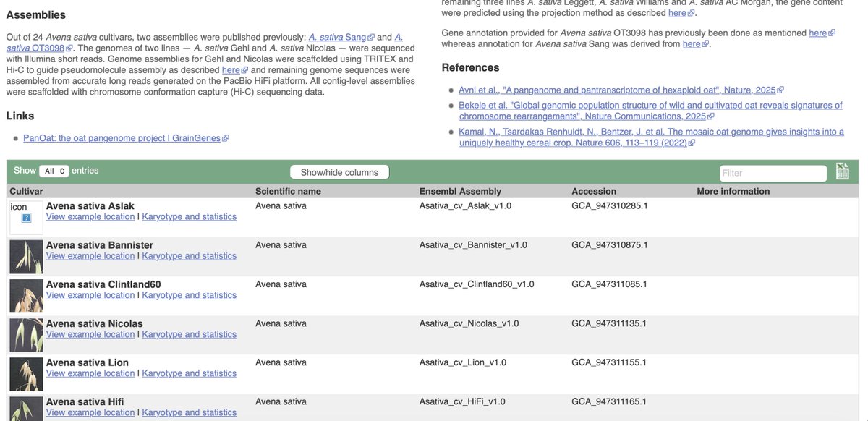Download the table as a spreadsheet
Screen dimensions: 868x421
842,171
